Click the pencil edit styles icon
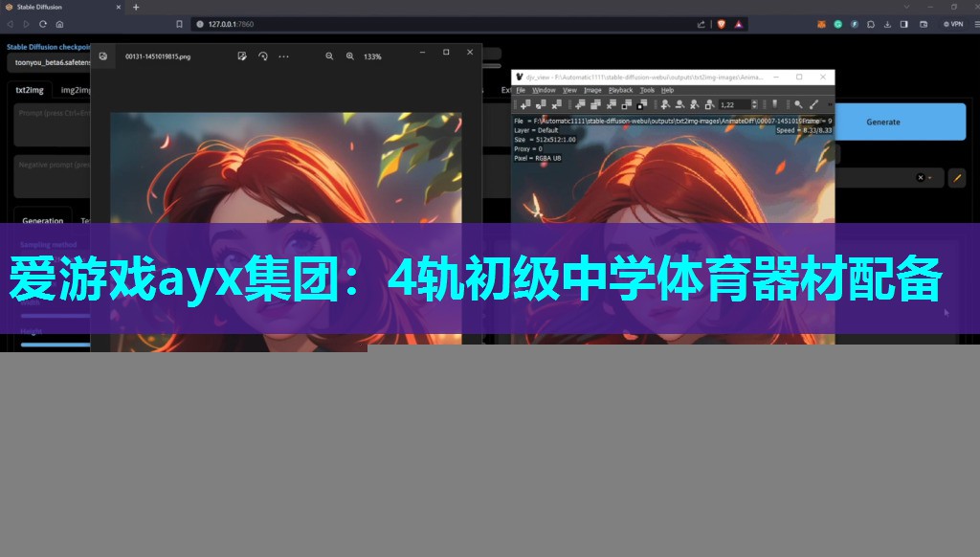This screenshot has height=557, width=980. pyautogui.click(x=957, y=178)
